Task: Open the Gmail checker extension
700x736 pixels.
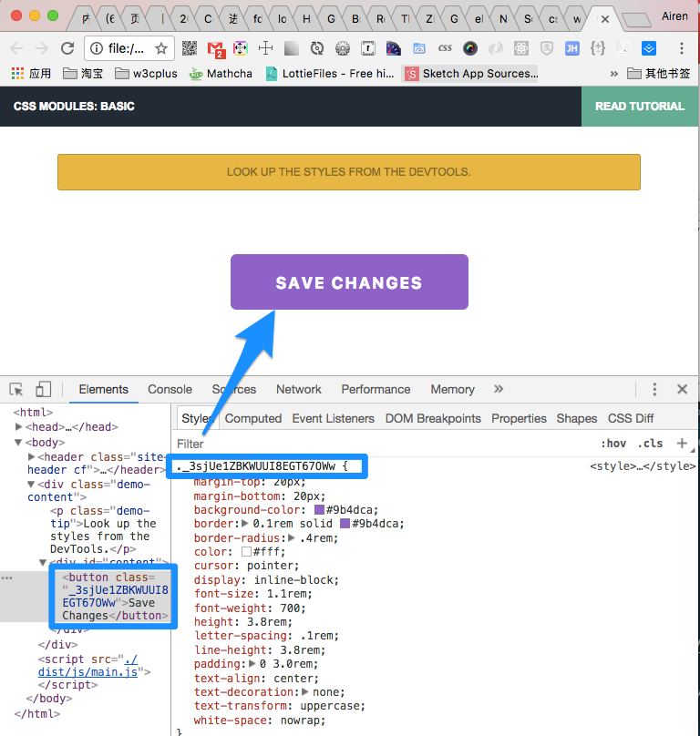Action: (x=216, y=49)
